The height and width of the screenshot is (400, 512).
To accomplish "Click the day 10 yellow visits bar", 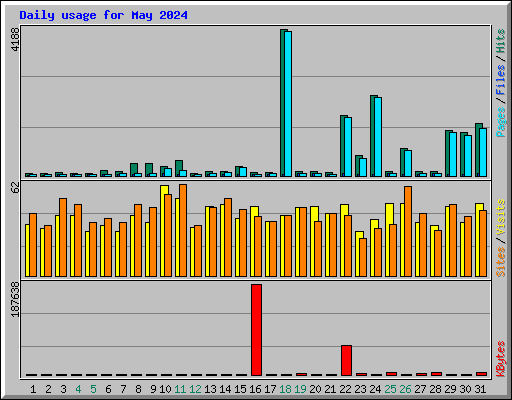I will [x=163, y=231].
